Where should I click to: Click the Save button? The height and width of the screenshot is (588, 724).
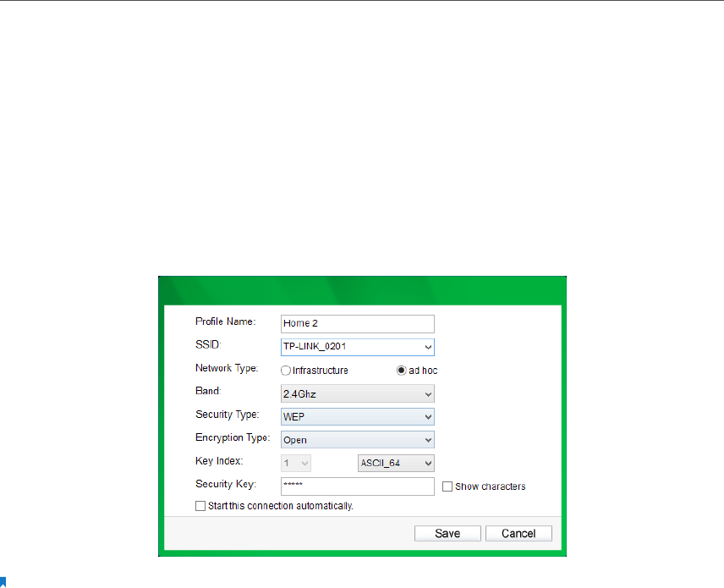(447, 534)
